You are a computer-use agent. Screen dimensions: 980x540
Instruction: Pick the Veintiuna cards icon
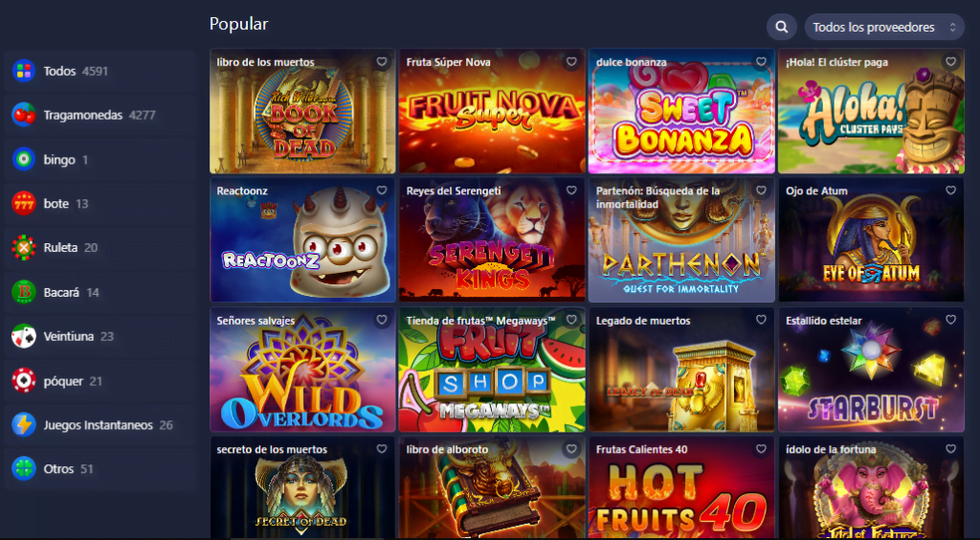tap(24, 336)
